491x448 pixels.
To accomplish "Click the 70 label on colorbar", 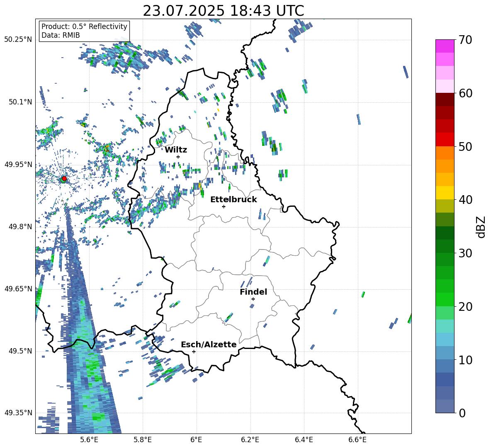I will coord(465,40).
